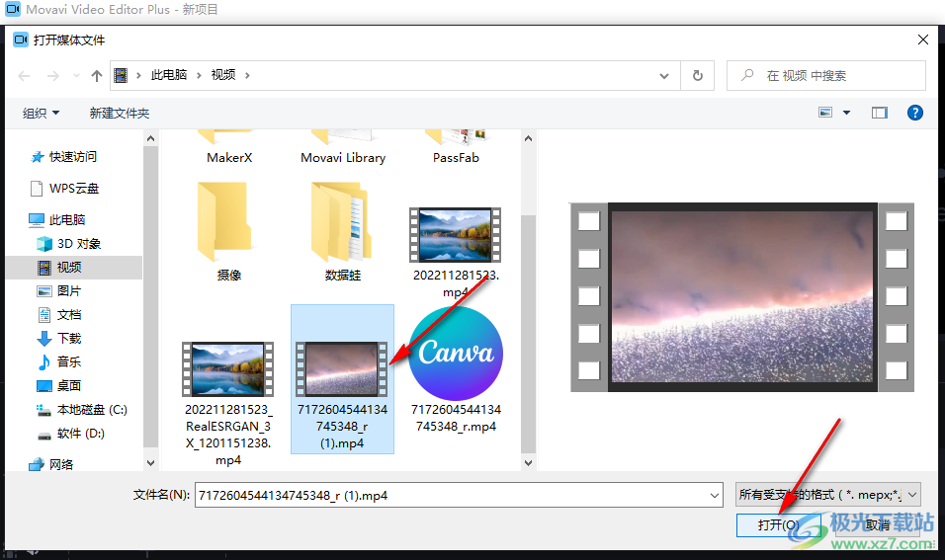
Task: Select 此电脑 in the address path
Action: point(169,75)
